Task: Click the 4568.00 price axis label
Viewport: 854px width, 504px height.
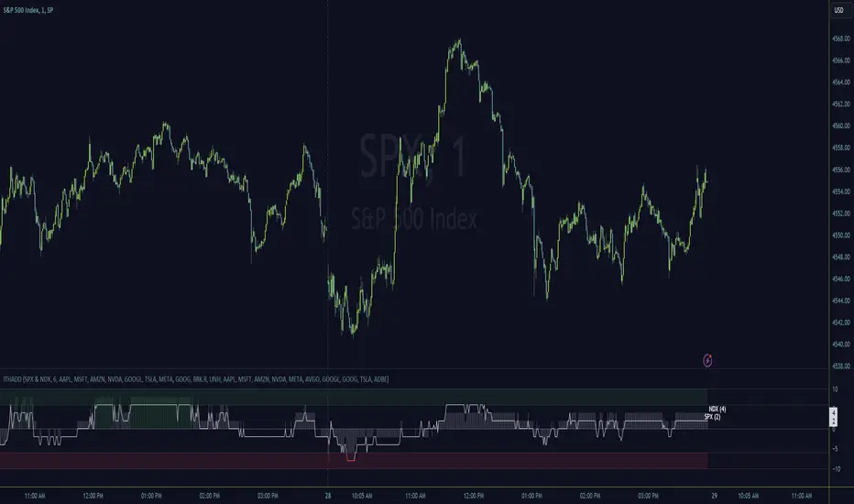Action: tap(841, 38)
